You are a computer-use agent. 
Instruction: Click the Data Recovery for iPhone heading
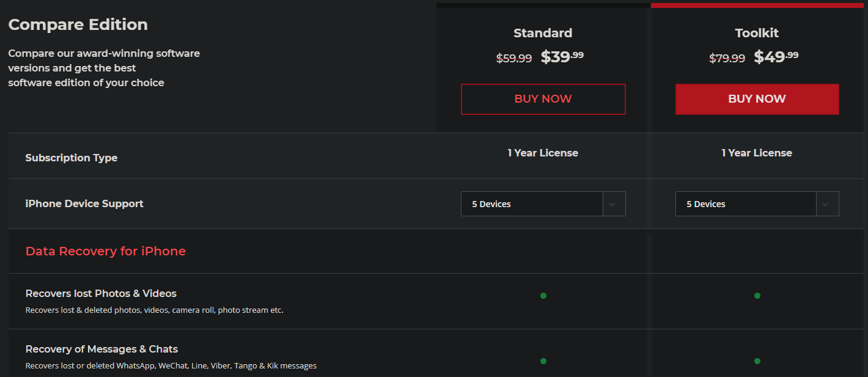pyautogui.click(x=106, y=251)
